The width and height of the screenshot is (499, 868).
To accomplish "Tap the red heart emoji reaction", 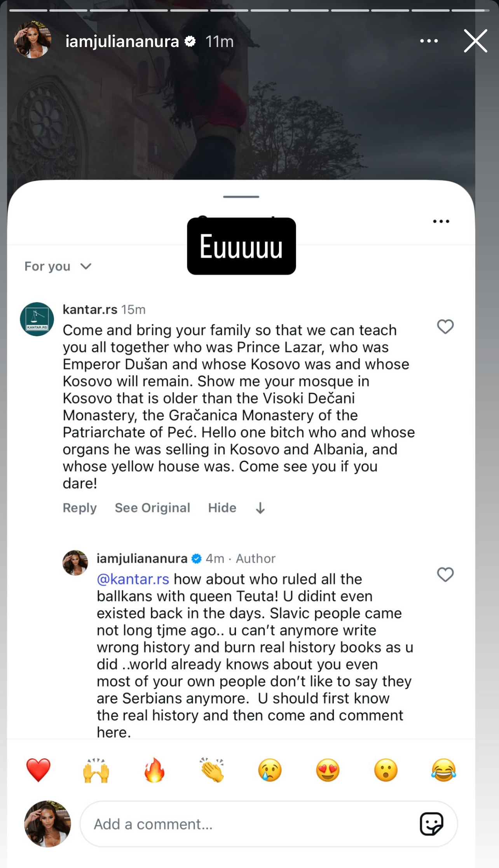I will coord(38,770).
